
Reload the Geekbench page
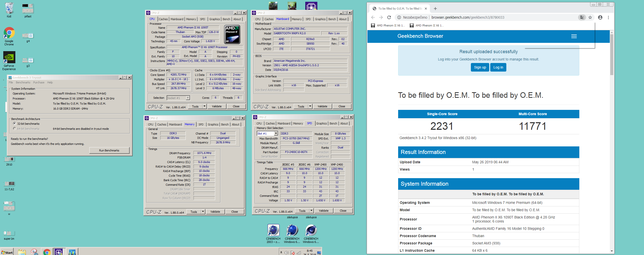pyautogui.click(x=389, y=17)
